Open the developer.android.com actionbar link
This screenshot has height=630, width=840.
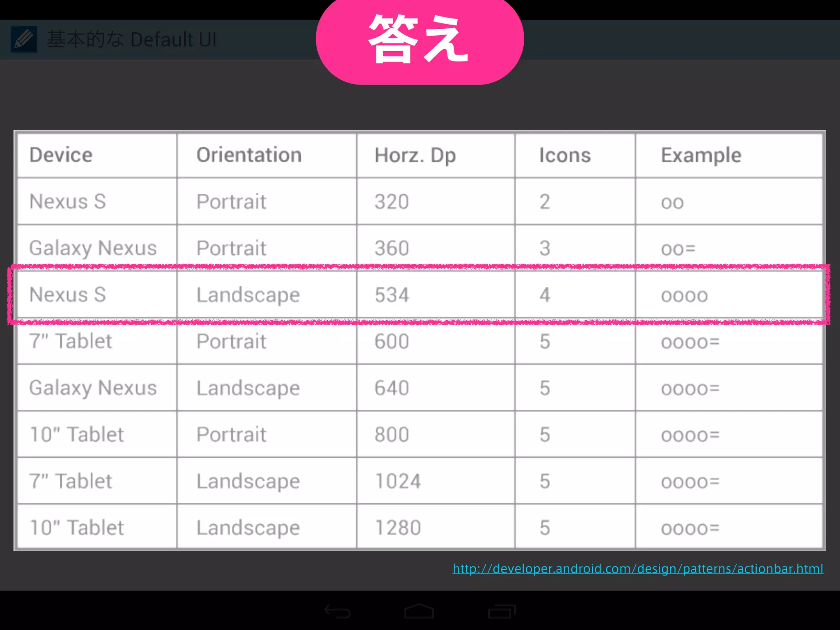[x=638, y=569]
